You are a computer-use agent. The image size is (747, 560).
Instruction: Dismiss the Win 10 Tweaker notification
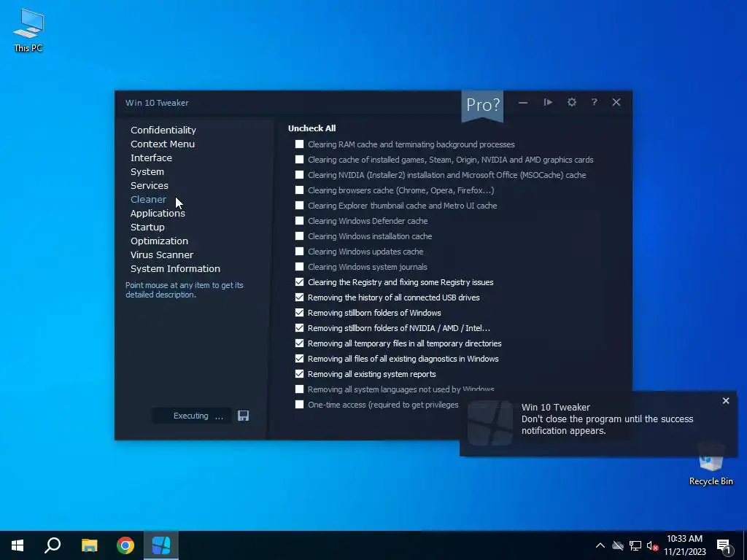click(726, 401)
